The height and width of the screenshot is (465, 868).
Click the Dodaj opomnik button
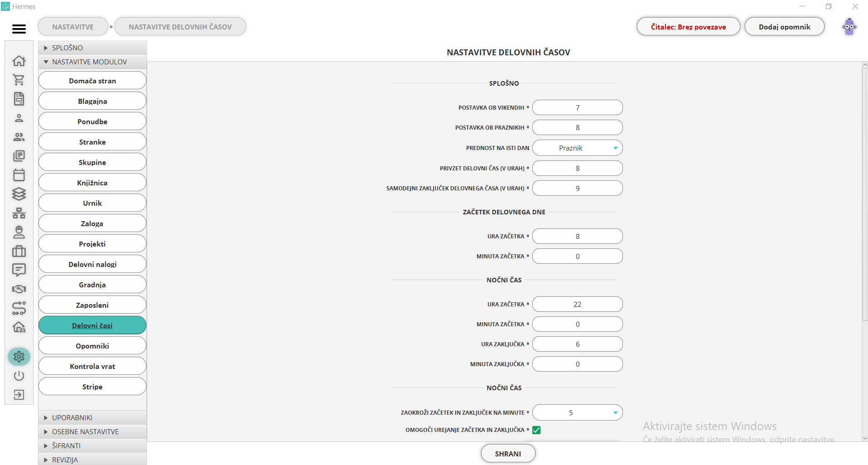click(784, 27)
